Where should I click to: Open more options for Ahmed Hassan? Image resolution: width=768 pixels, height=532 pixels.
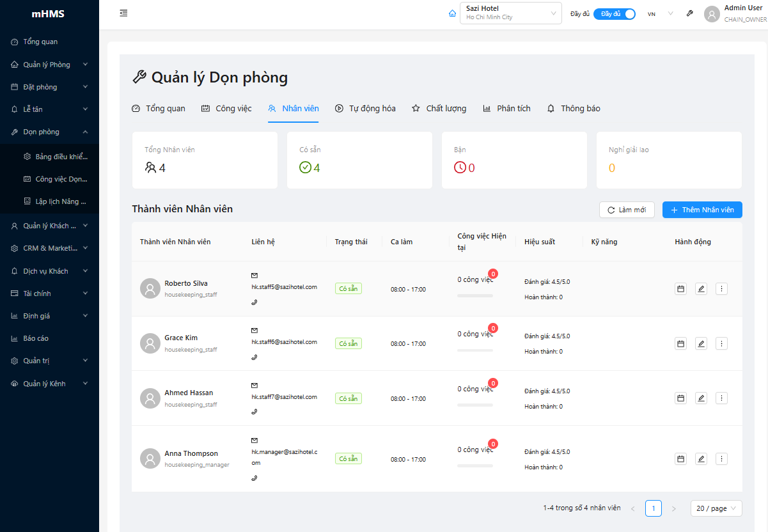721,398
